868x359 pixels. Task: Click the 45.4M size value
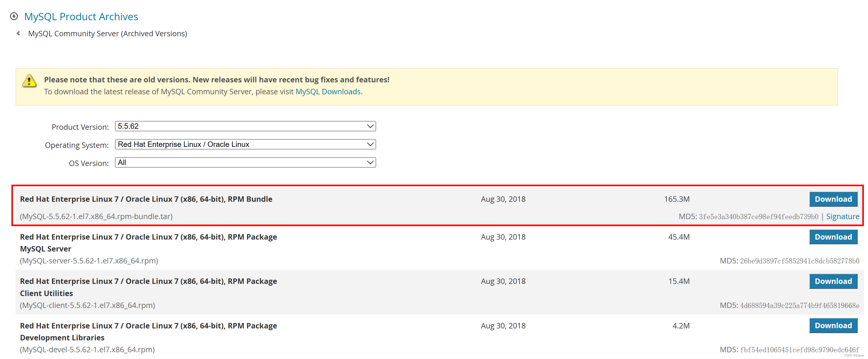click(679, 237)
